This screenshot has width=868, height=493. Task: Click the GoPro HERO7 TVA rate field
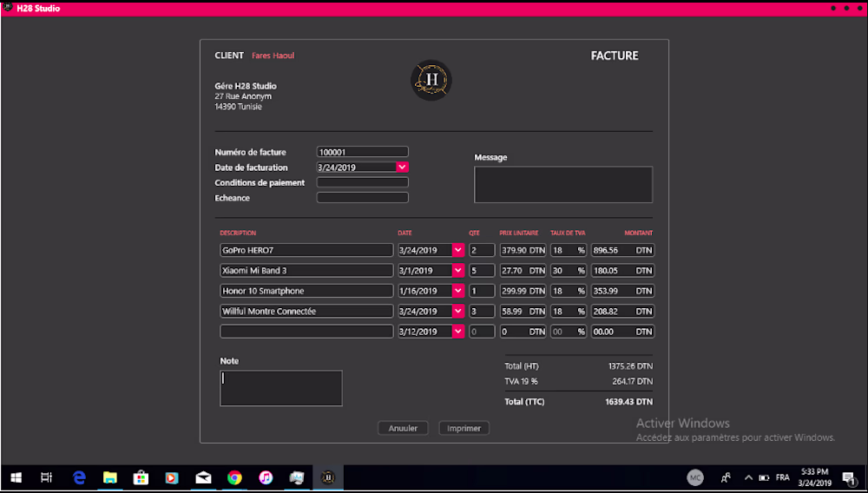[x=569, y=250]
